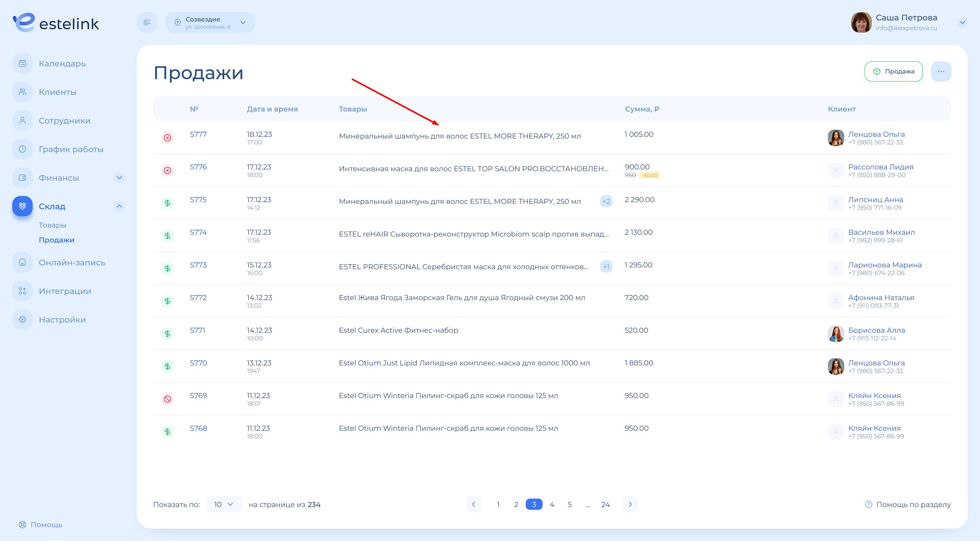Expand the Финансы submenu chevron
Image resolution: width=980 pixels, height=543 pixels.
pos(119,178)
